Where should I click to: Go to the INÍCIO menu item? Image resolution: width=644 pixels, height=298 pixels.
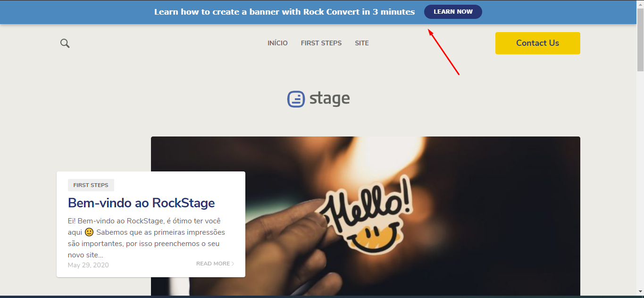coord(277,43)
